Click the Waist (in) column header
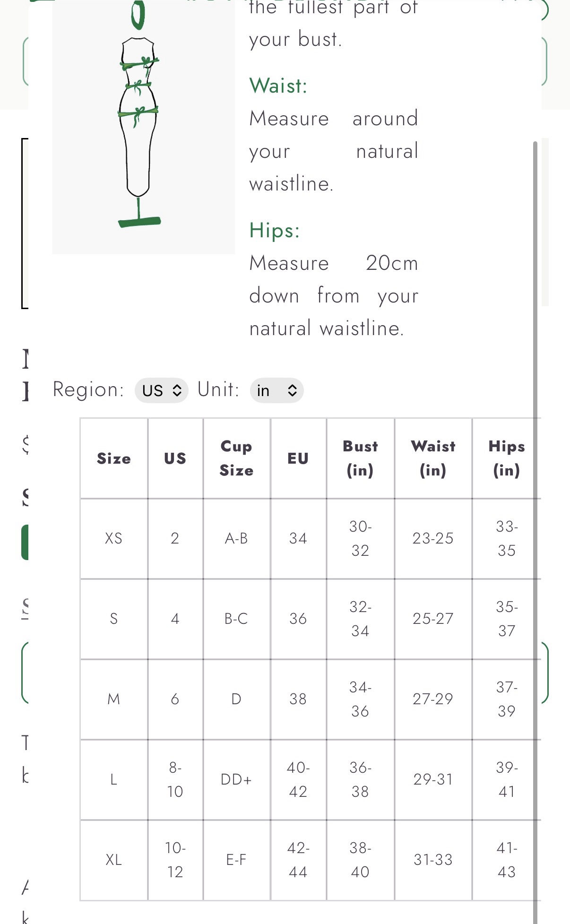 click(433, 458)
